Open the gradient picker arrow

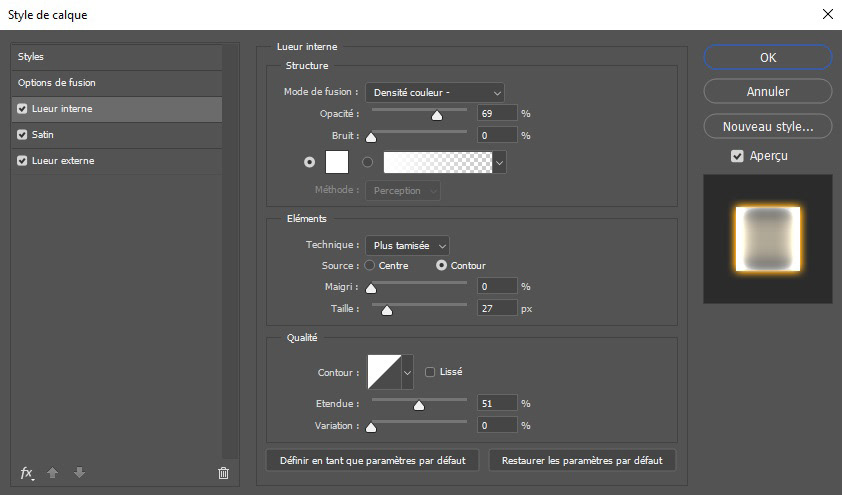point(499,162)
